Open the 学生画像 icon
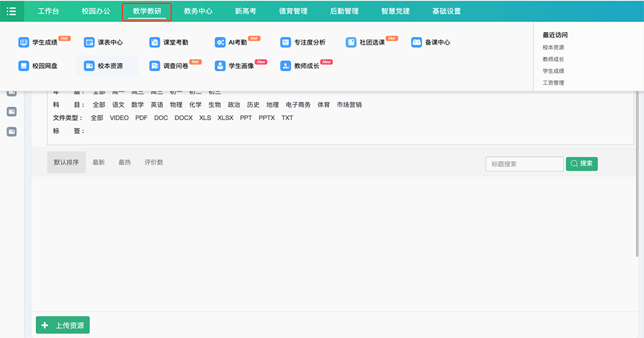This screenshot has width=644, height=338. click(220, 65)
